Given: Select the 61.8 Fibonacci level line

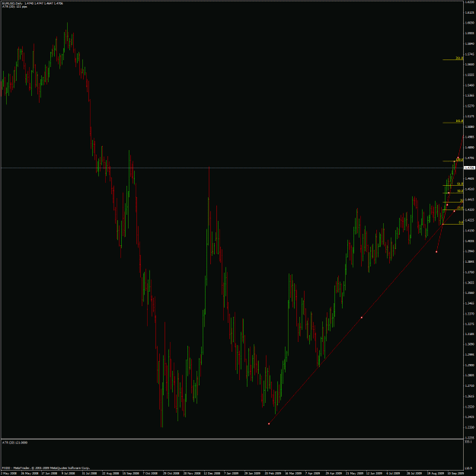Looking at the screenshot, I should pyautogui.click(x=452, y=185).
